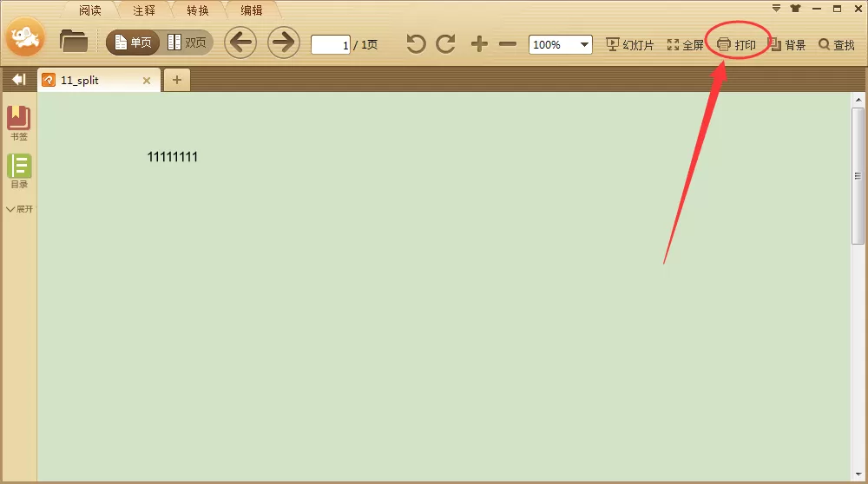The width and height of the screenshot is (868, 484).
Task: Enter fullscreen 全屏 mode
Action: point(686,45)
